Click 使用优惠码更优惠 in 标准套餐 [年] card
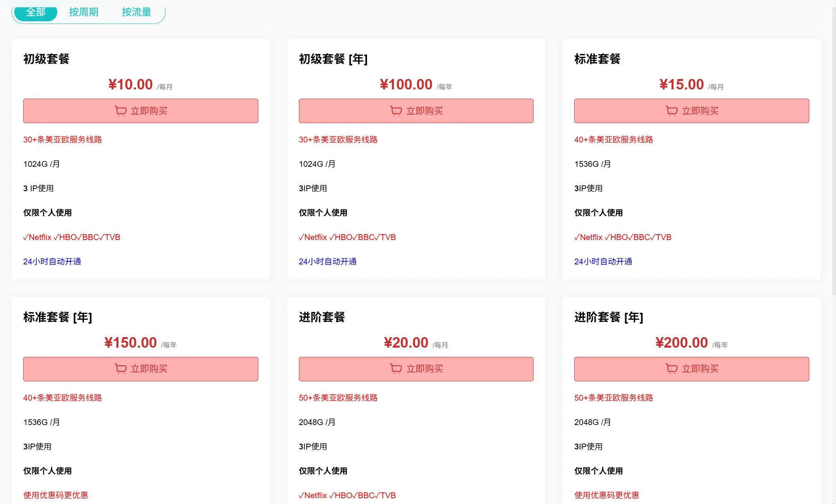The image size is (836, 504). [x=56, y=495]
